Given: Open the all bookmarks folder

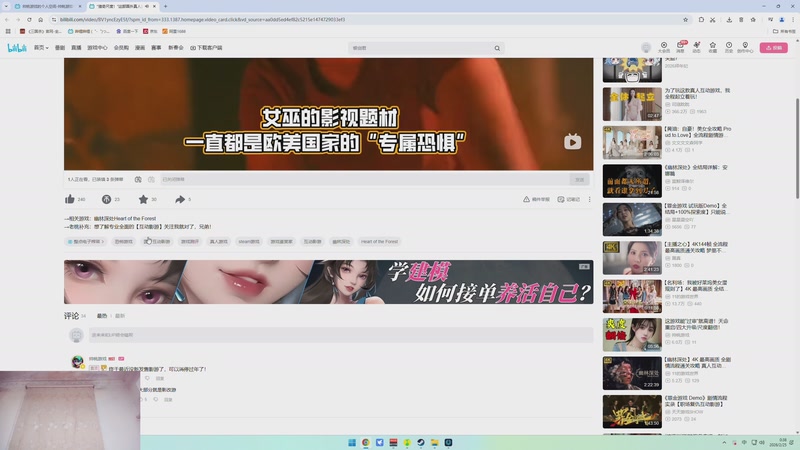Looking at the screenshot, I should click(x=784, y=31).
